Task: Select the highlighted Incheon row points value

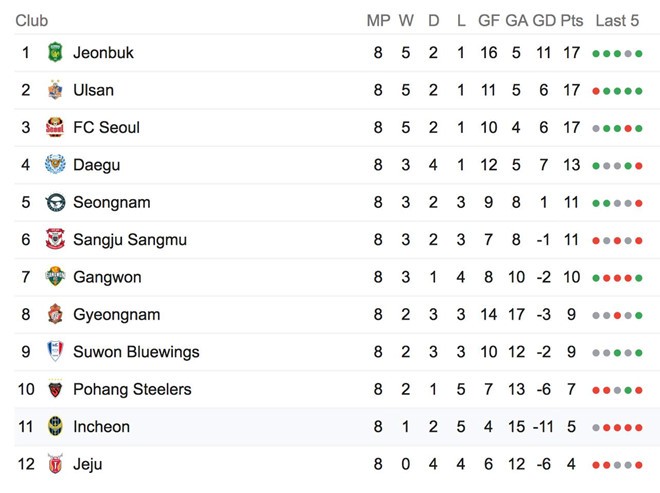Action: pos(571,427)
